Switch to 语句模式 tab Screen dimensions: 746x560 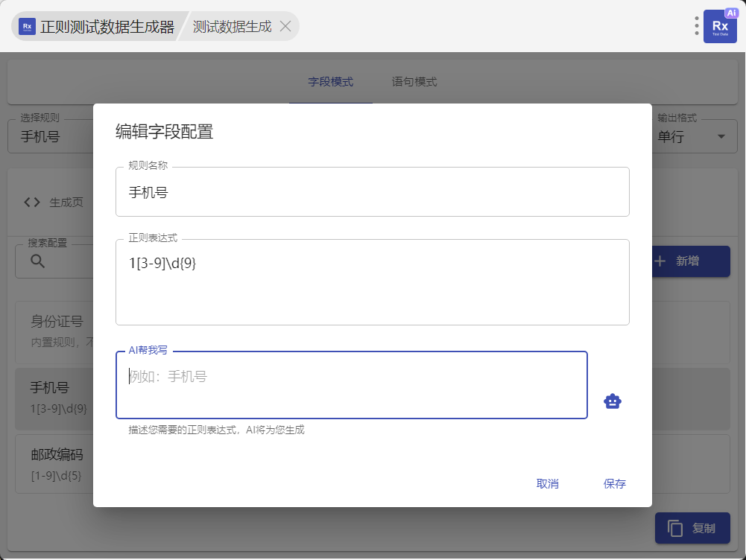click(414, 82)
